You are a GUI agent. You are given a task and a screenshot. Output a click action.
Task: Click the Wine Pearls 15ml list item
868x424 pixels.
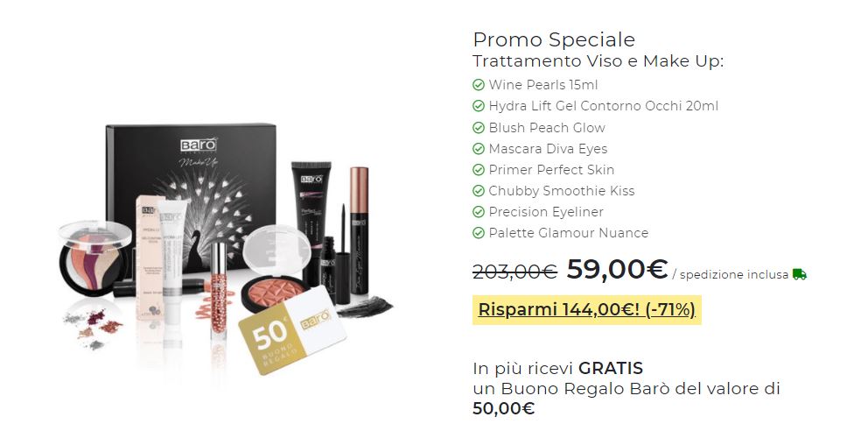pos(535,85)
